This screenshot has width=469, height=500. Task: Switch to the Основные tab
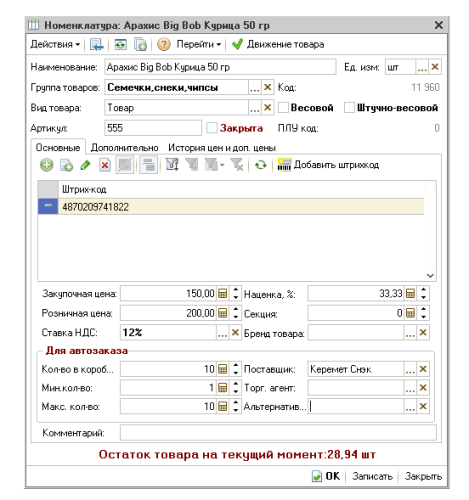tap(58, 147)
